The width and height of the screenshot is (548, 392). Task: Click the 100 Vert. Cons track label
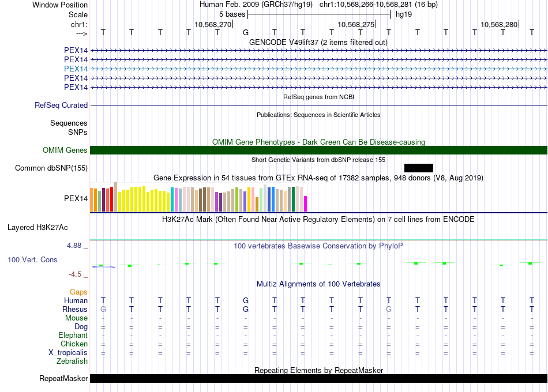tap(32, 259)
